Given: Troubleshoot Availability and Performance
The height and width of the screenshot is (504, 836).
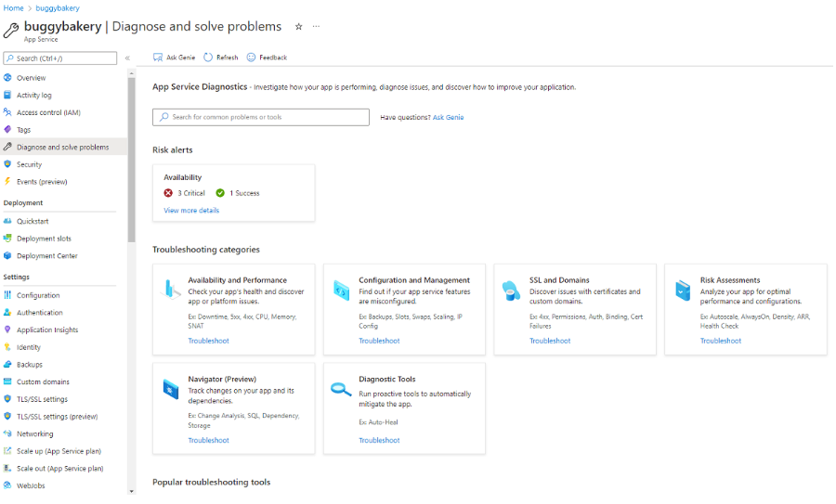Looking at the screenshot, I should (208, 341).
